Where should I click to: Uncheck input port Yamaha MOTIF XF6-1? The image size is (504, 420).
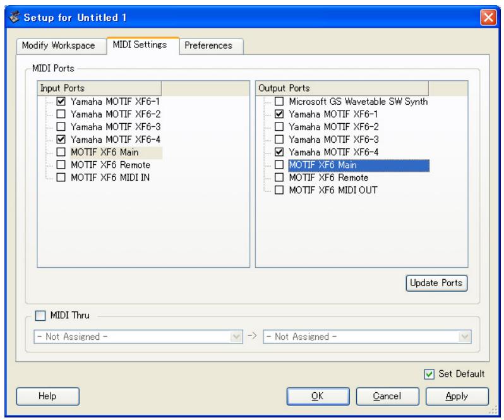[61, 102]
